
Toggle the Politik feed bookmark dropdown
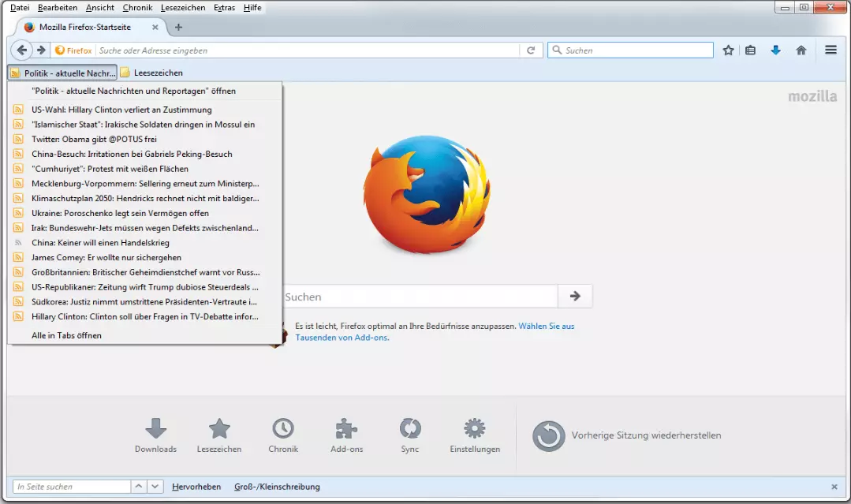[62, 73]
